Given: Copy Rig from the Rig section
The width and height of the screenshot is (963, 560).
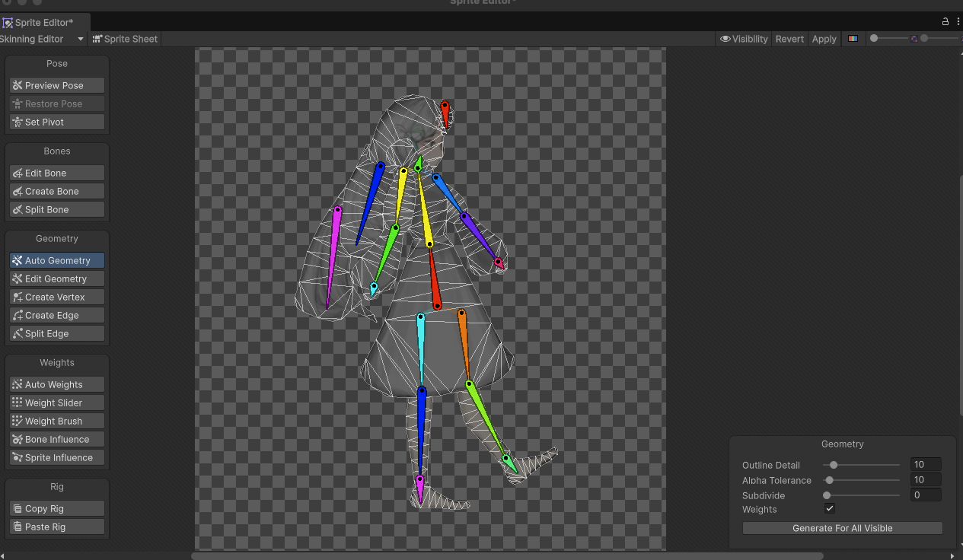Looking at the screenshot, I should click(57, 508).
